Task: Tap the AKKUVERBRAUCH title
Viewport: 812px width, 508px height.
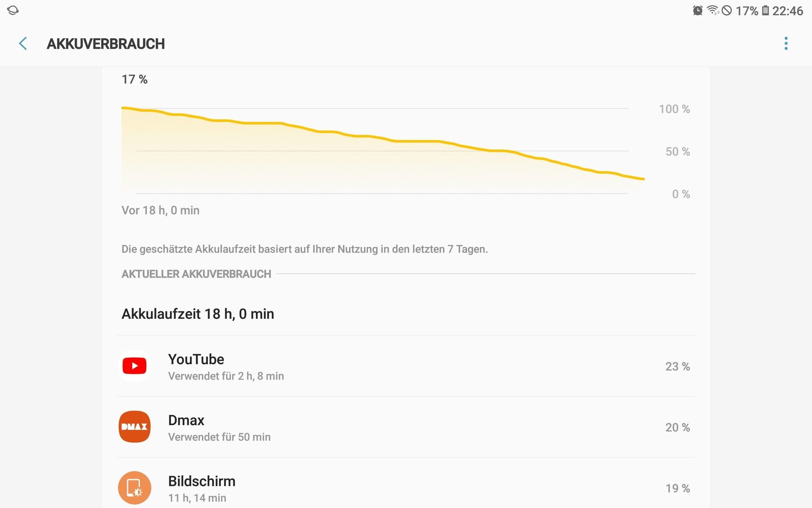Action: 106,44
